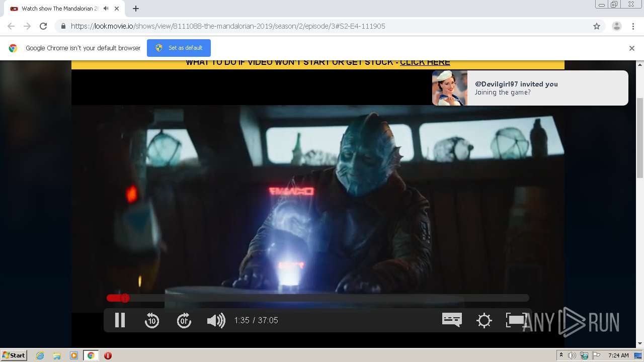Open a new browser tab
The height and width of the screenshot is (362, 644).
click(x=136, y=9)
